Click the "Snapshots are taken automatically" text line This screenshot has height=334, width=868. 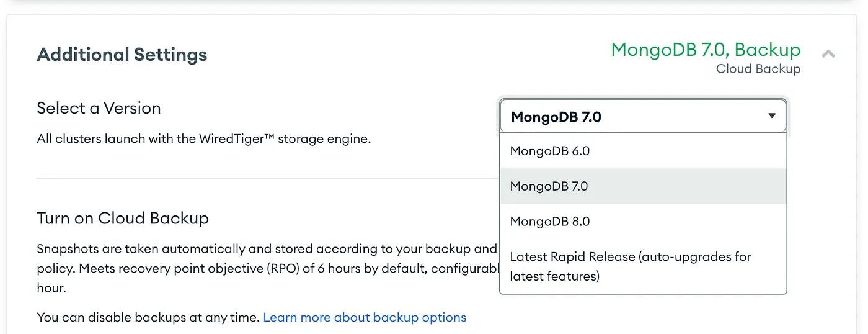[x=267, y=249]
